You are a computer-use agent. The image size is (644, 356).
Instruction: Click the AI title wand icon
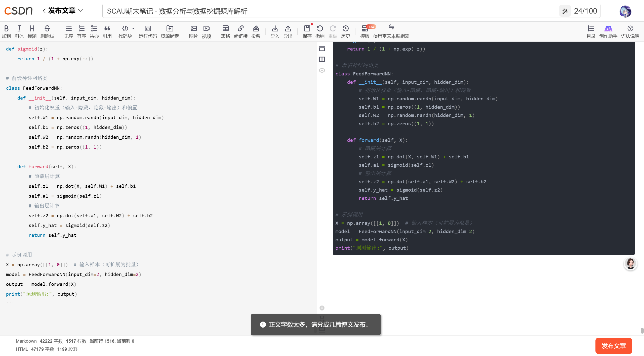pos(565,11)
